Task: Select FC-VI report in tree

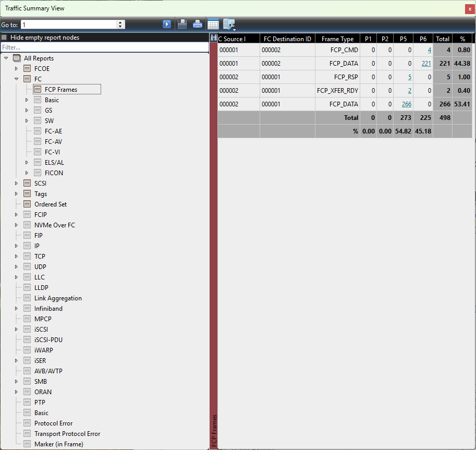Action: pyautogui.click(x=52, y=152)
